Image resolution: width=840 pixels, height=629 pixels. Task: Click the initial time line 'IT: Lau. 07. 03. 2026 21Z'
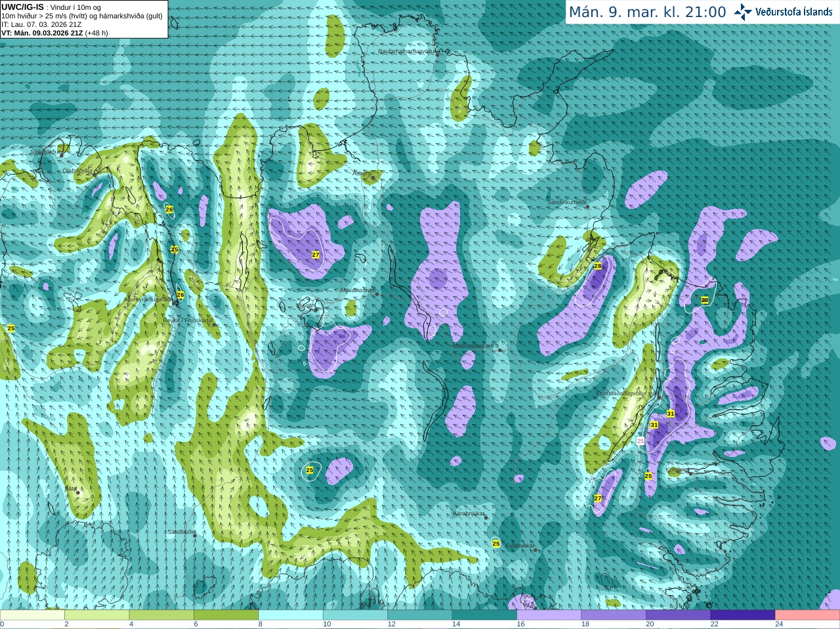tap(41, 24)
